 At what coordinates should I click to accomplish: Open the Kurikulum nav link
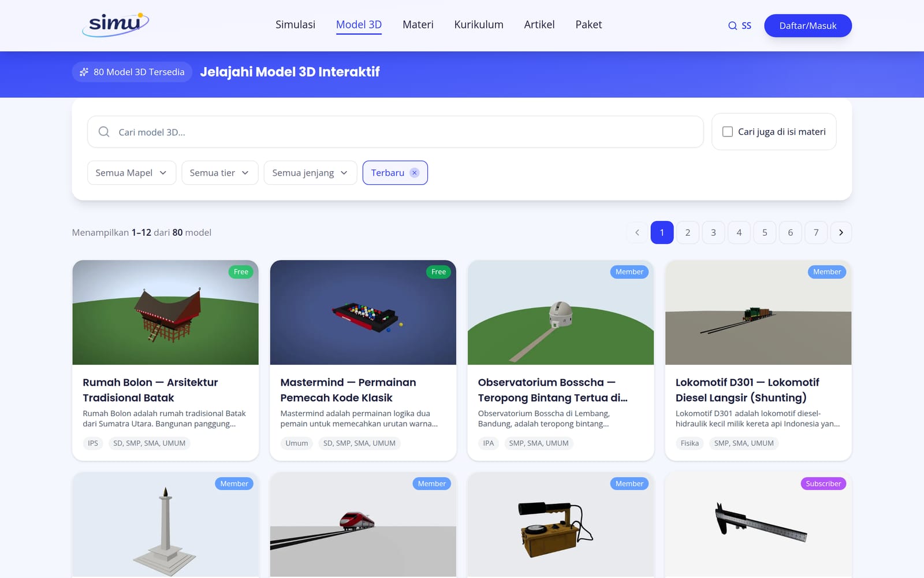click(479, 24)
